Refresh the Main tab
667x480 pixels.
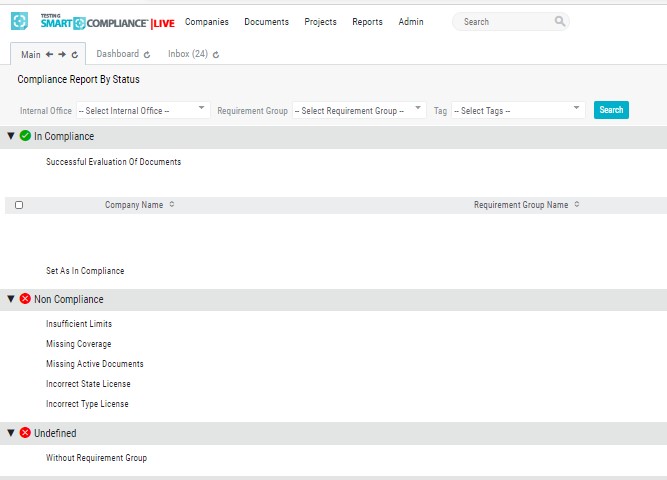[x=75, y=55]
